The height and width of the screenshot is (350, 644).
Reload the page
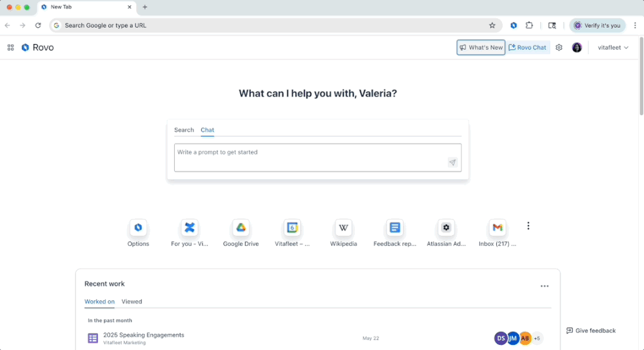[38, 25]
